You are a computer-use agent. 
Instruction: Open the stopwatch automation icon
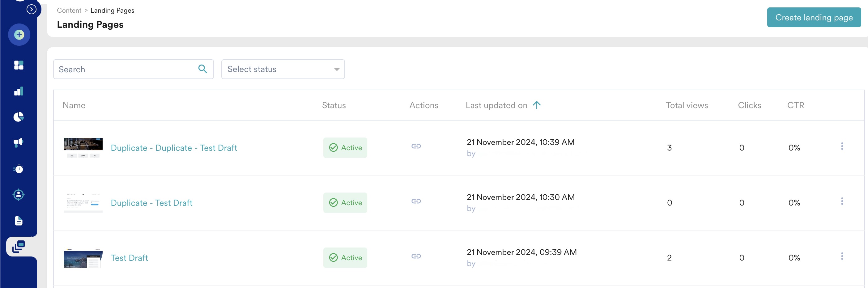[19, 169]
